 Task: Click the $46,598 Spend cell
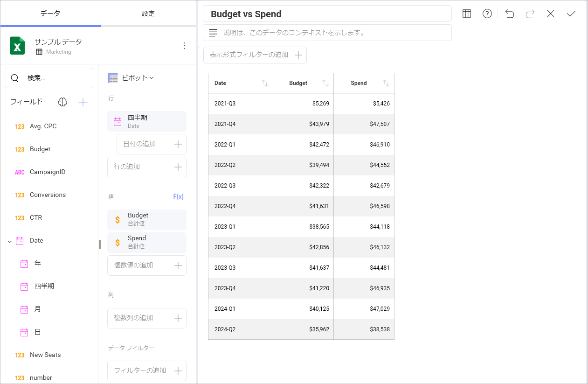[364, 206]
